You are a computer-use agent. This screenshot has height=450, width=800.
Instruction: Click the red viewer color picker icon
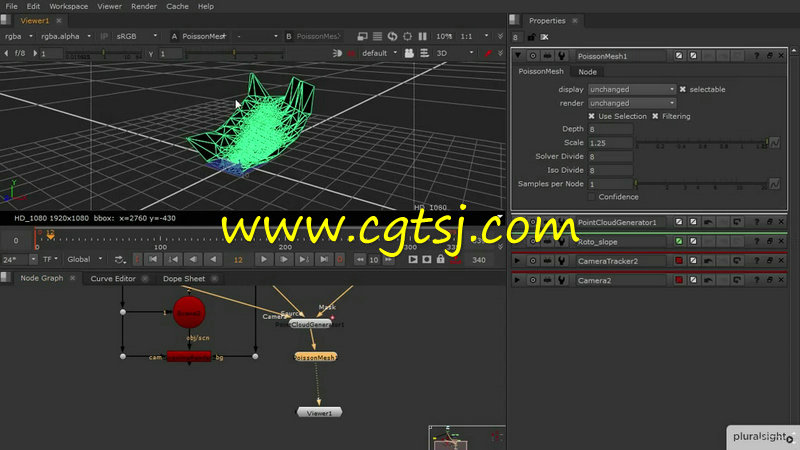click(x=488, y=53)
